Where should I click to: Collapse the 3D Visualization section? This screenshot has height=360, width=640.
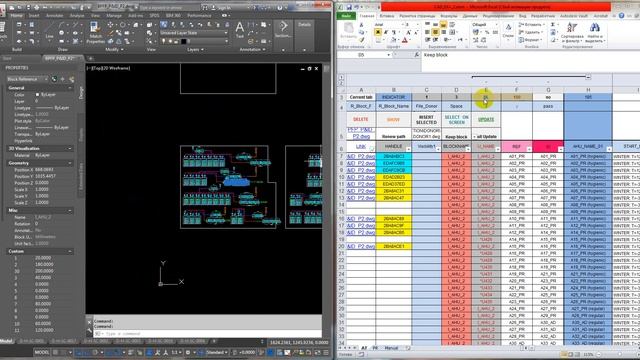pos(70,148)
